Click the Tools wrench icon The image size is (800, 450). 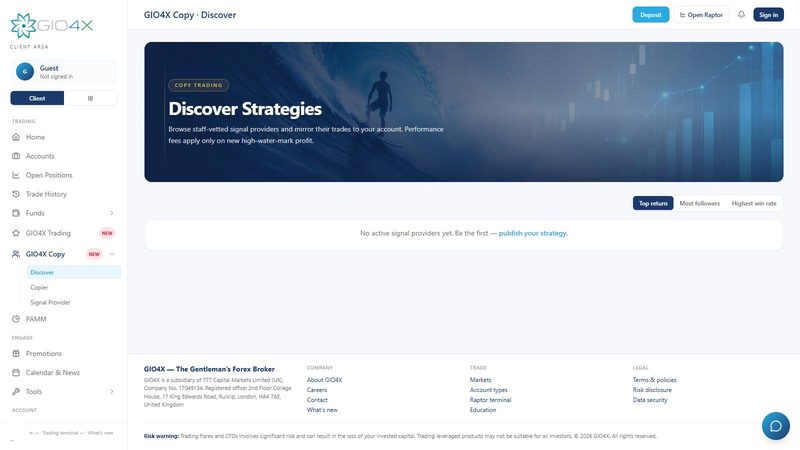point(16,391)
